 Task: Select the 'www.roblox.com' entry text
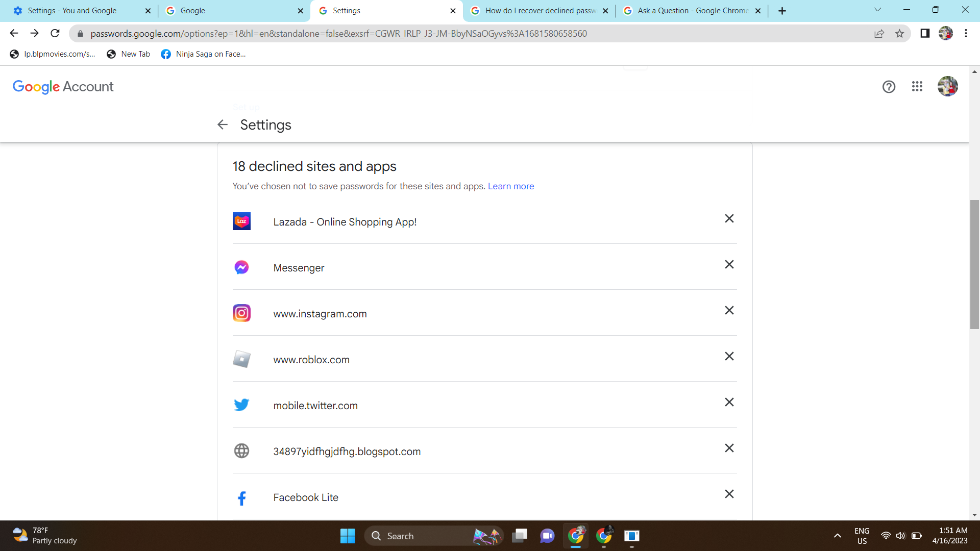coord(311,360)
